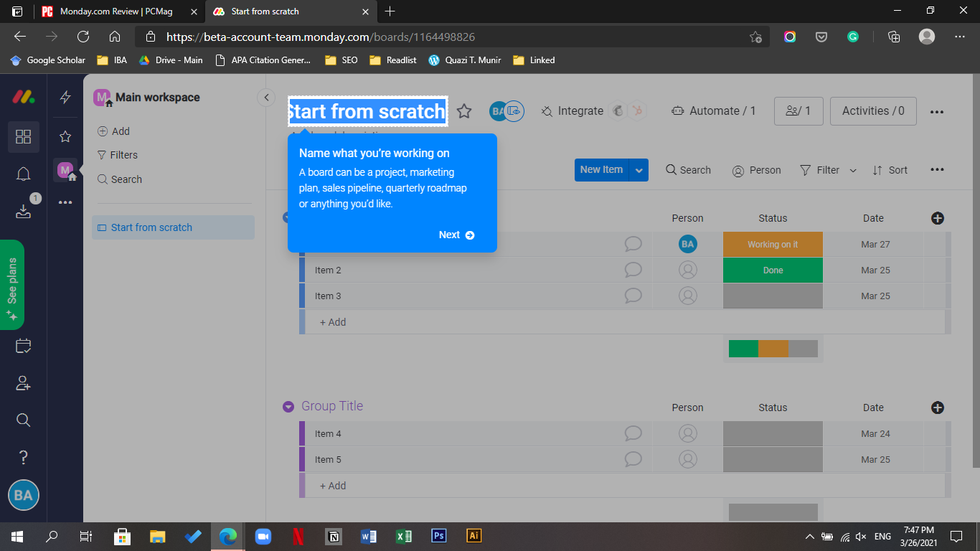Click Search in the workspace panel
Viewport: 980px width, 551px height.
click(x=119, y=179)
